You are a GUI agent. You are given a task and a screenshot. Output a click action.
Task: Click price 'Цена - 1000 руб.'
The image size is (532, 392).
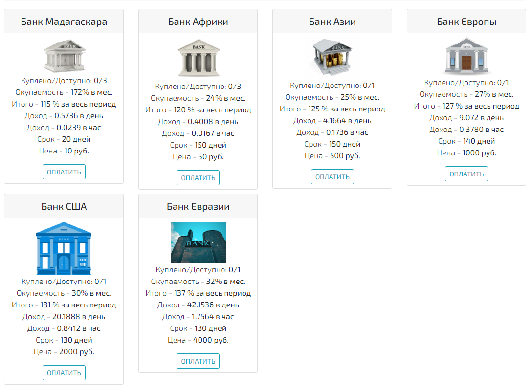(466, 153)
